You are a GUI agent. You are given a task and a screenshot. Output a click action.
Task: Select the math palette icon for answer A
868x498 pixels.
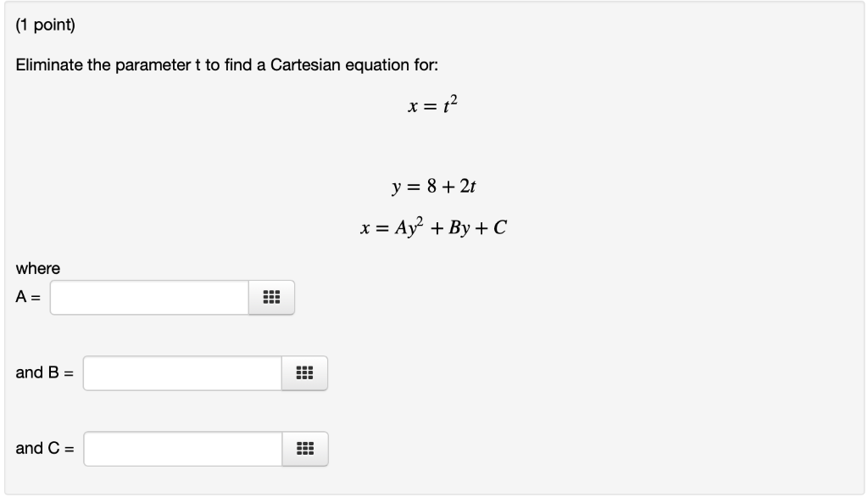coord(273,297)
